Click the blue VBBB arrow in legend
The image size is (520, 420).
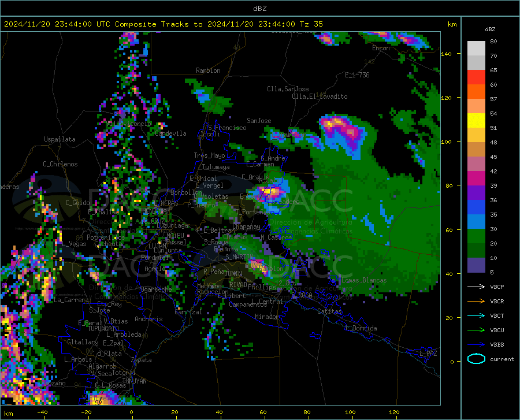tap(476, 345)
